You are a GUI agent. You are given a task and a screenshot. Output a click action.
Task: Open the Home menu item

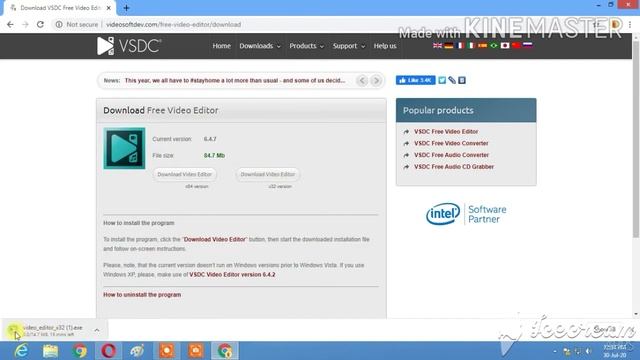tap(221, 46)
